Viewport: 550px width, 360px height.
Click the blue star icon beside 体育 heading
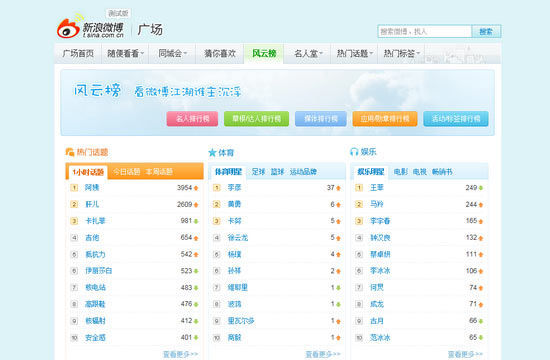212,153
